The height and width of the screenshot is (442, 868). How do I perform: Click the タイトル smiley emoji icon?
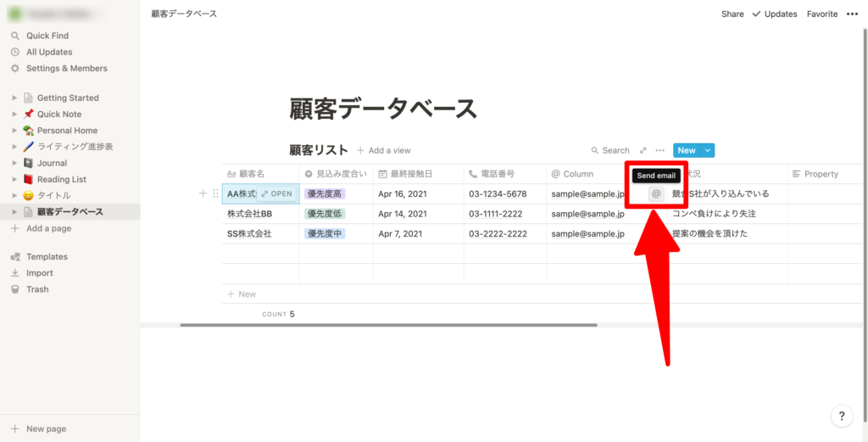pyautogui.click(x=28, y=195)
